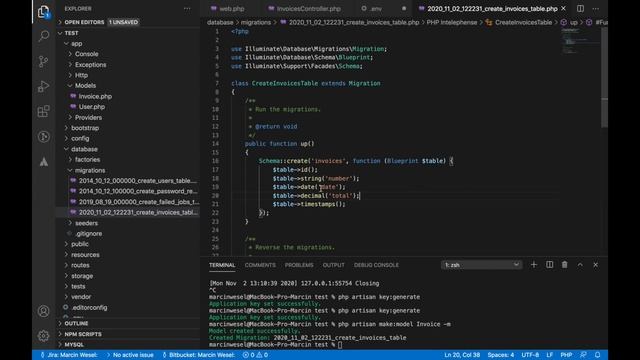Screen dimensions: 640x360
Task: Open the .editorconfig file
Action: 128,307
